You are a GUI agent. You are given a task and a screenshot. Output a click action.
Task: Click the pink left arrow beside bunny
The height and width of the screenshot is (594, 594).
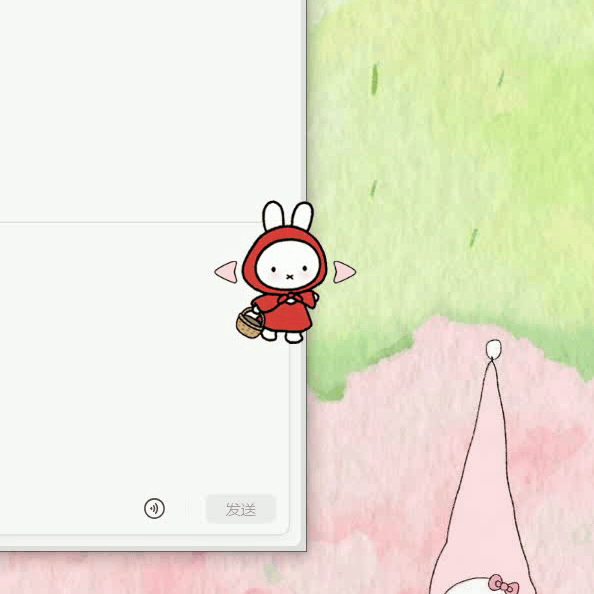[x=227, y=272]
